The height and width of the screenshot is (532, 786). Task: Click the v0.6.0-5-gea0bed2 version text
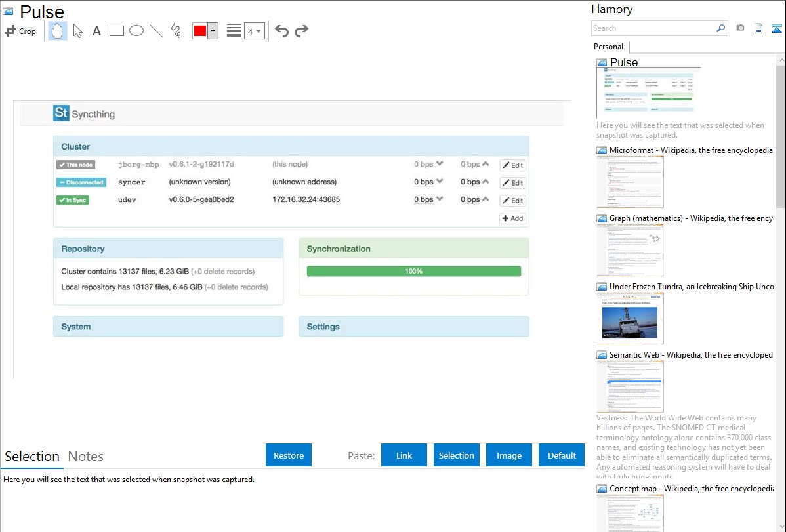tap(201, 199)
